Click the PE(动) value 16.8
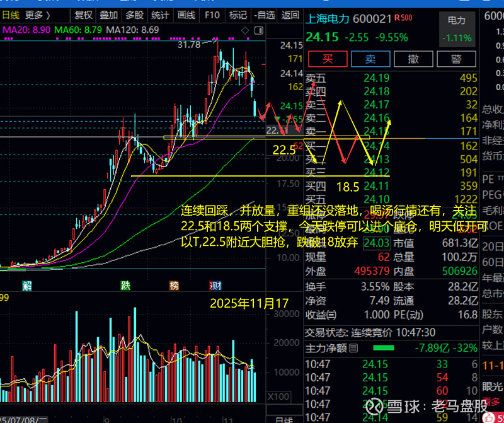The width and height of the screenshot is (504, 423). point(468,315)
